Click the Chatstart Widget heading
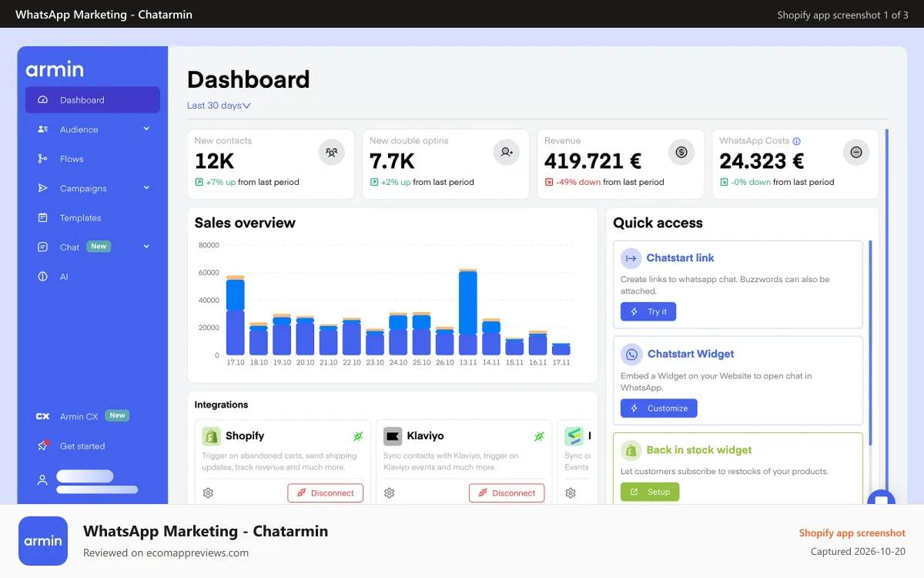 pos(691,355)
